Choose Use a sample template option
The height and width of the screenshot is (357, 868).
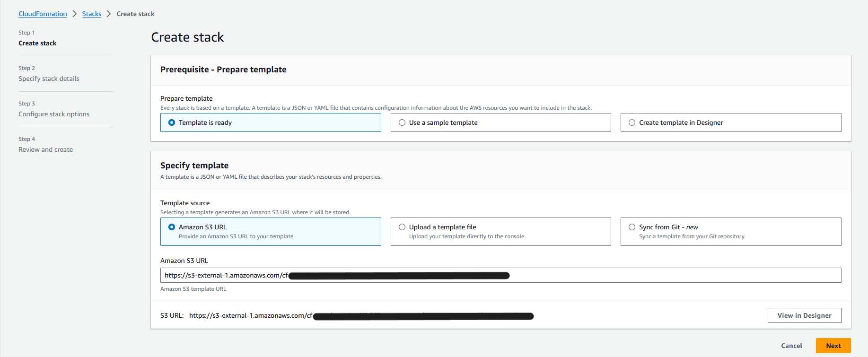[500, 122]
